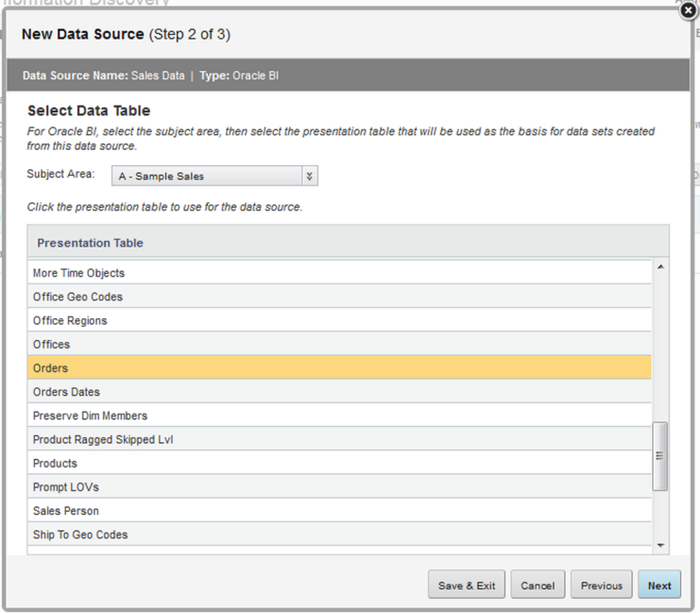The height and width of the screenshot is (613, 700).
Task: Click the table list scrollbar thumb
Action: click(x=659, y=456)
